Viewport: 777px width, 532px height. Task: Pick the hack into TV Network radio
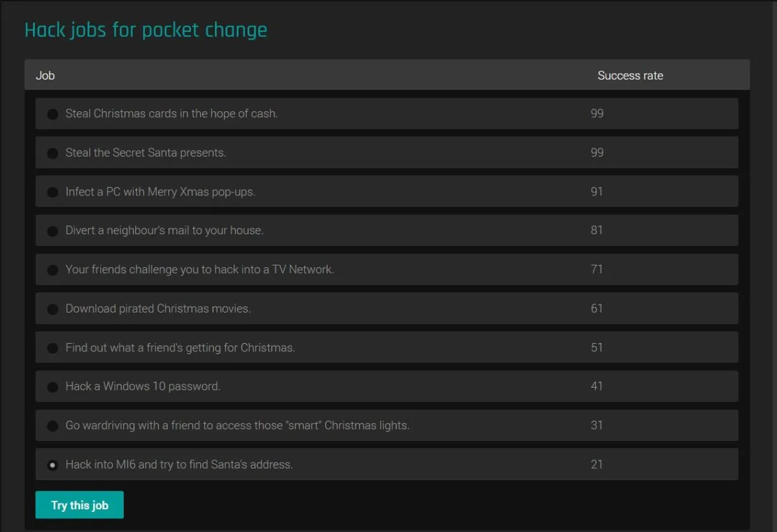pyautogui.click(x=52, y=270)
